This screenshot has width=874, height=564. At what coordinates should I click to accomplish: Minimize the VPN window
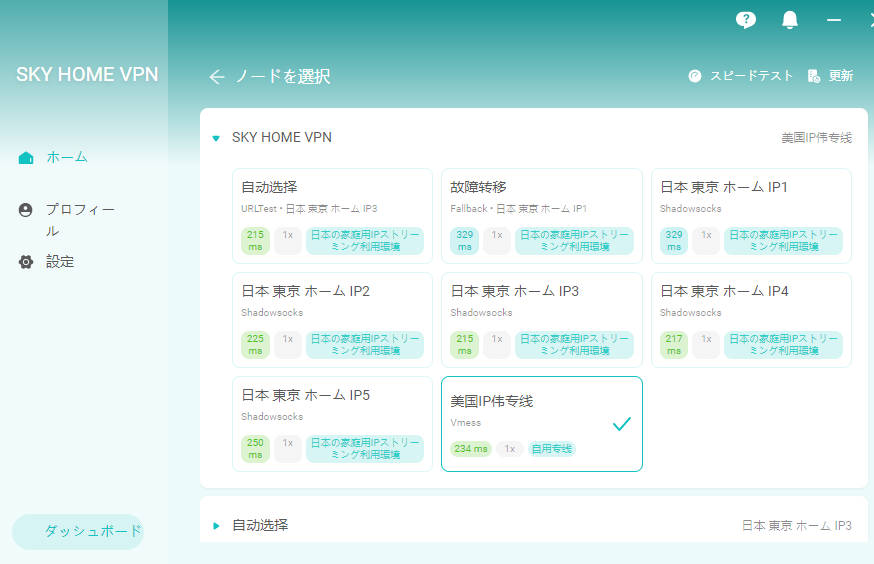click(x=834, y=20)
